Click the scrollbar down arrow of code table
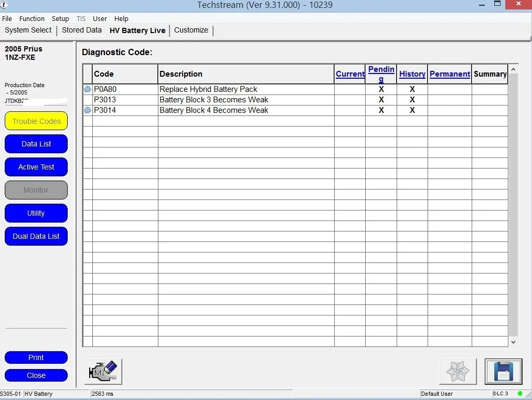The width and height of the screenshot is (532, 400). pyautogui.click(x=513, y=342)
